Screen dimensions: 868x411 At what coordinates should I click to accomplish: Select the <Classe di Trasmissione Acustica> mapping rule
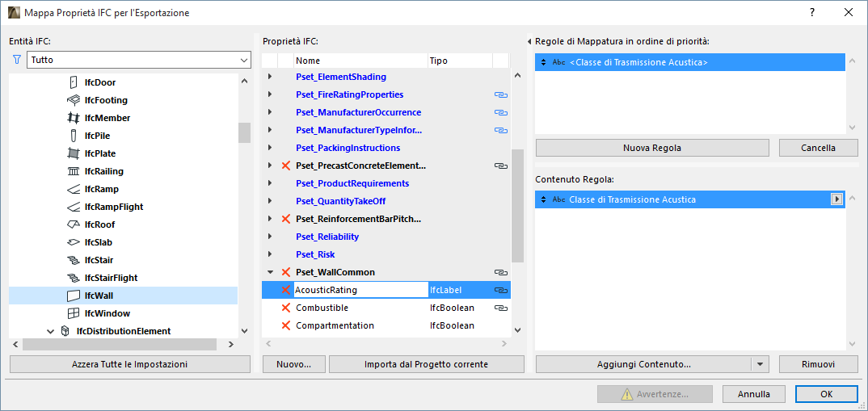tap(690, 62)
